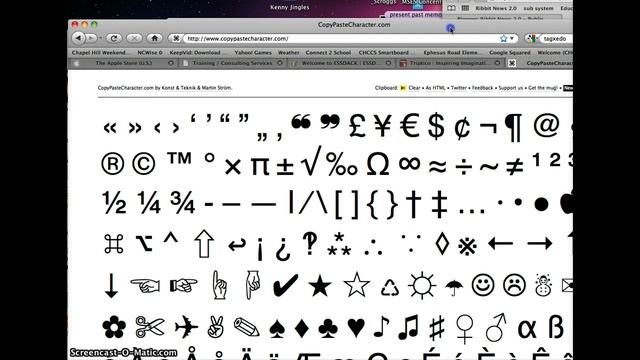Click the search field containing tagxedo
640x360 pixels.
[556, 38]
